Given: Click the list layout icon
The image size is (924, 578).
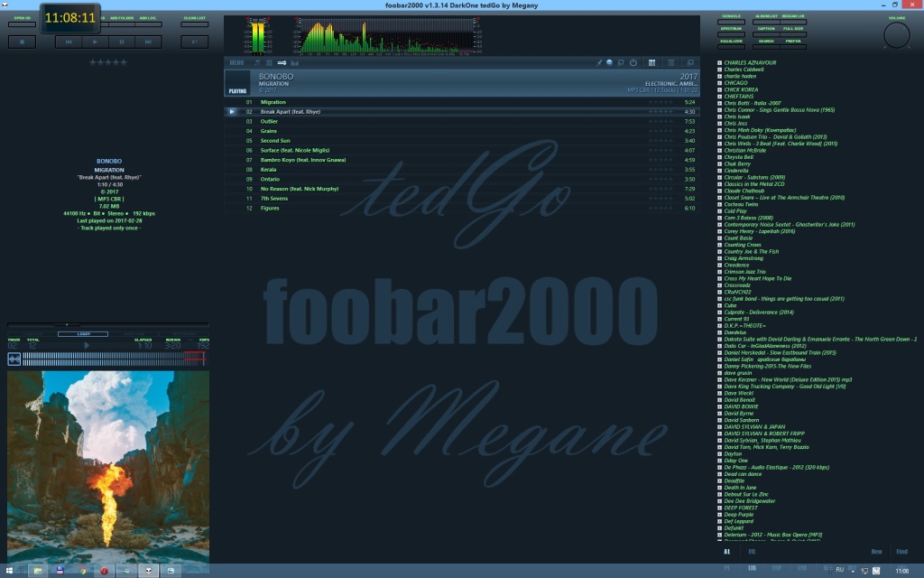Looking at the screenshot, I should 670,62.
